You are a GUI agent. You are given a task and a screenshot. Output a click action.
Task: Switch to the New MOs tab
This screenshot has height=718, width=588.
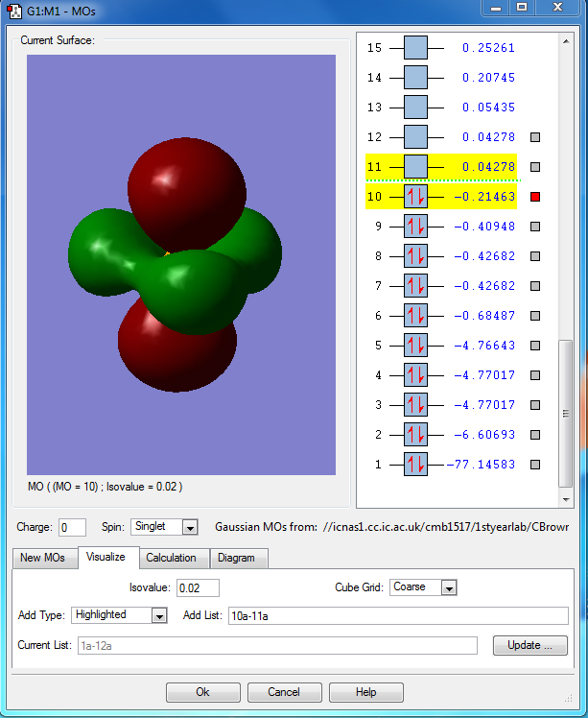[44, 558]
